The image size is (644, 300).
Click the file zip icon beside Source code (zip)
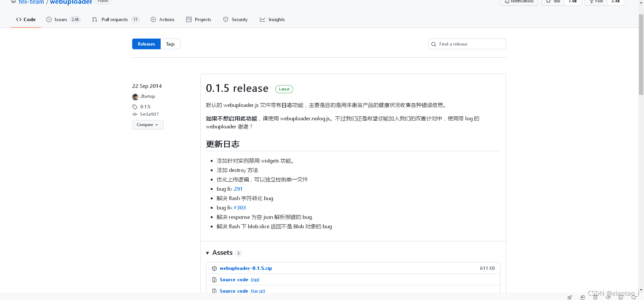pos(214,280)
